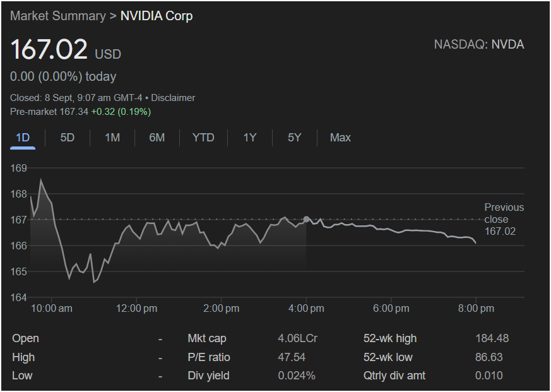Screen dimensions: 551x392
Task: Click the 169 price axis label
Action: coord(19,168)
